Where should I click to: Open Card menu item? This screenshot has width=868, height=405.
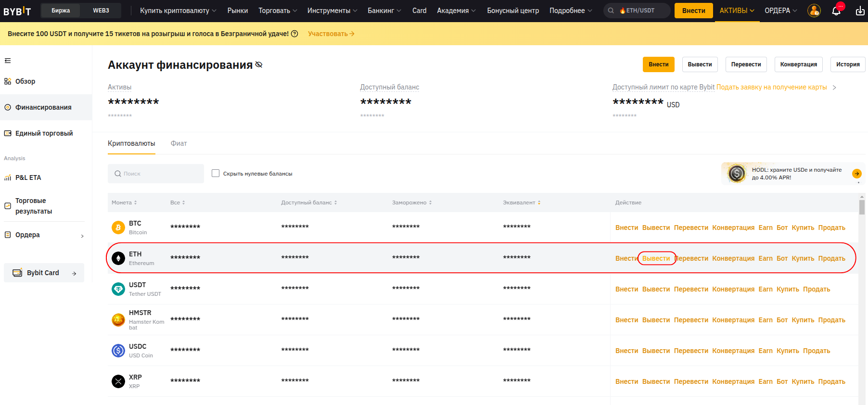pyautogui.click(x=419, y=11)
